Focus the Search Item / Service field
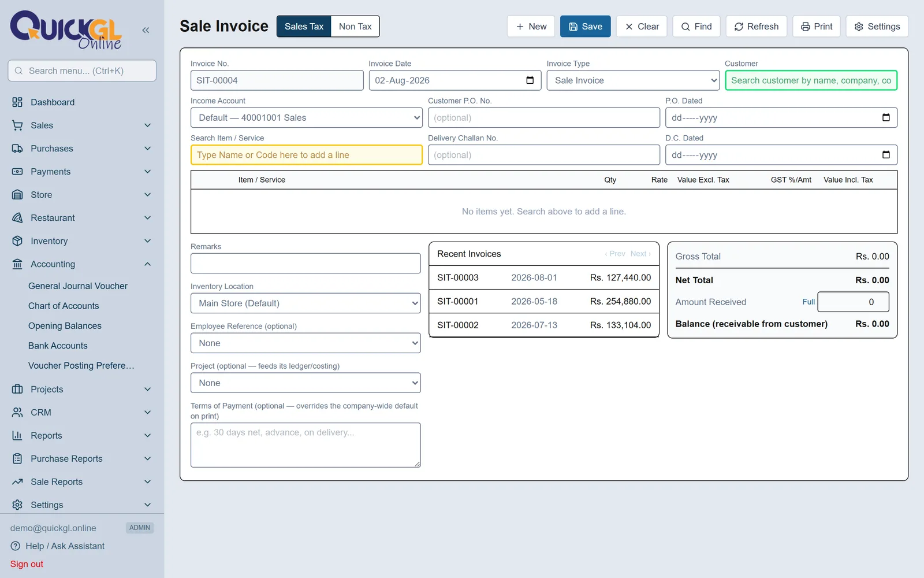This screenshot has height=578, width=924. click(x=307, y=155)
